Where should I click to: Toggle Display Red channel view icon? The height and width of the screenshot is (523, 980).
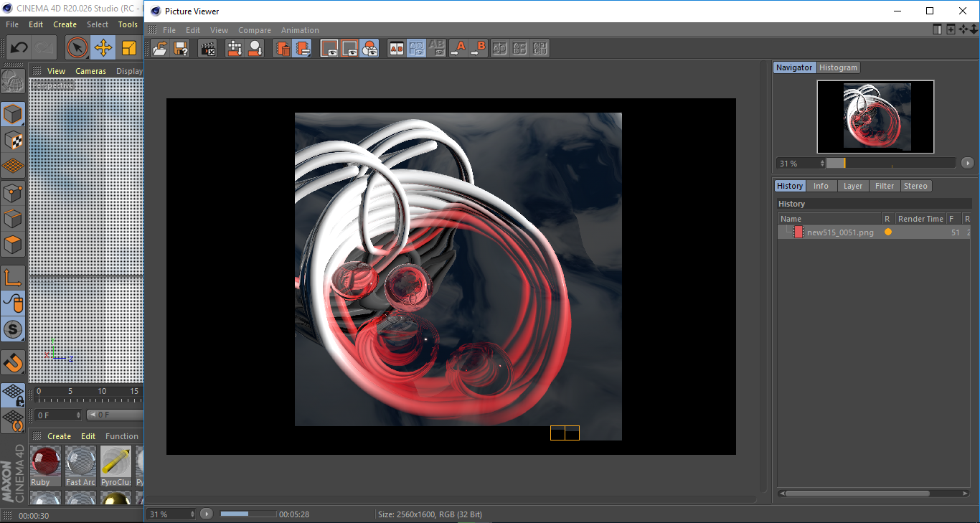pos(329,49)
